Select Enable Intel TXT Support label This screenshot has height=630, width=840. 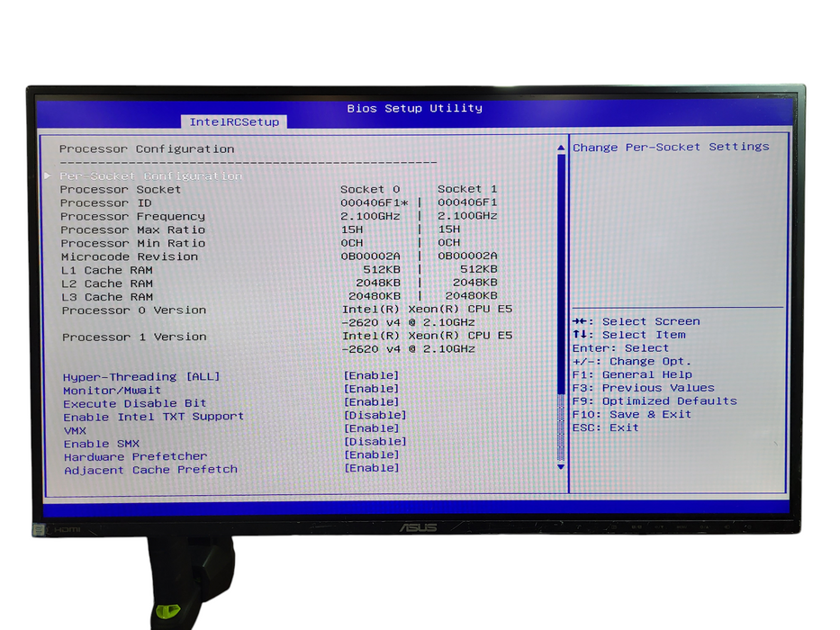point(154,417)
